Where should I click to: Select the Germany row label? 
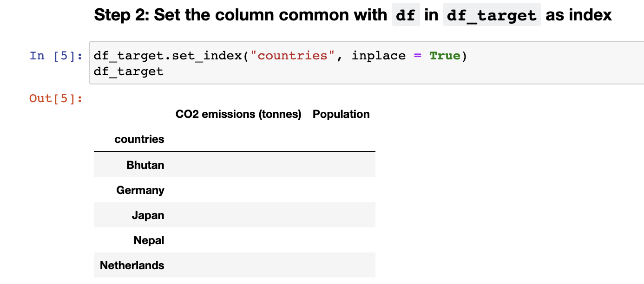coord(140,190)
